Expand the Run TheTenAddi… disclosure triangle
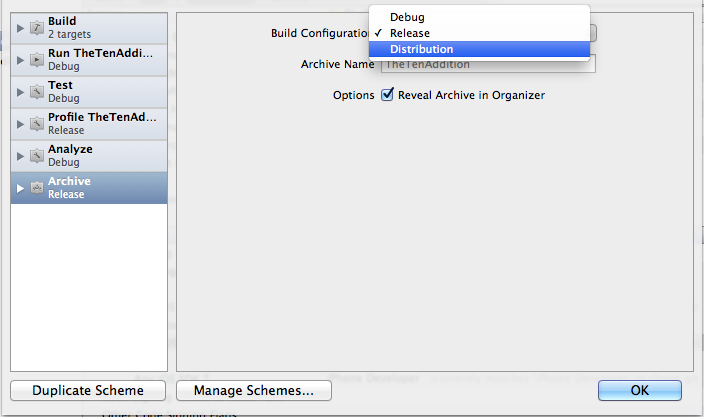The width and height of the screenshot is (704, 417). pos(20,60)
